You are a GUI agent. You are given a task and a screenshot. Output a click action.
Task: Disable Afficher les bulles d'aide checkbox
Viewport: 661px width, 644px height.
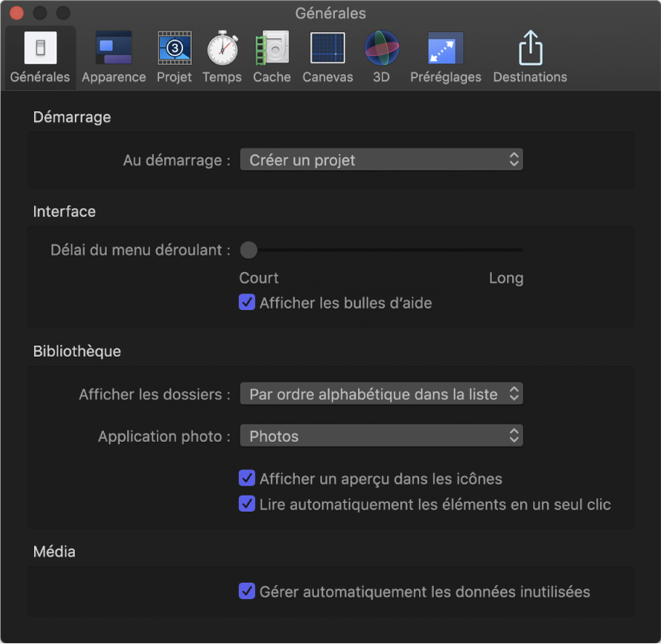247,303
